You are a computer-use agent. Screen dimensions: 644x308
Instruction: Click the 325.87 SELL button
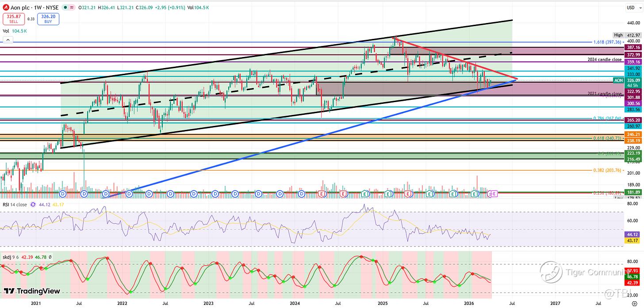click(13, 19)
